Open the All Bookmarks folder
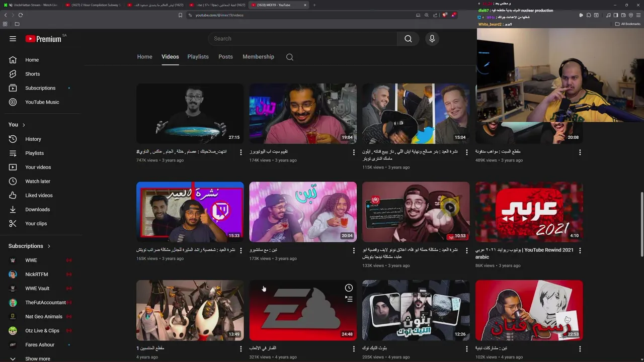644x362 pixels. point(627,24)
